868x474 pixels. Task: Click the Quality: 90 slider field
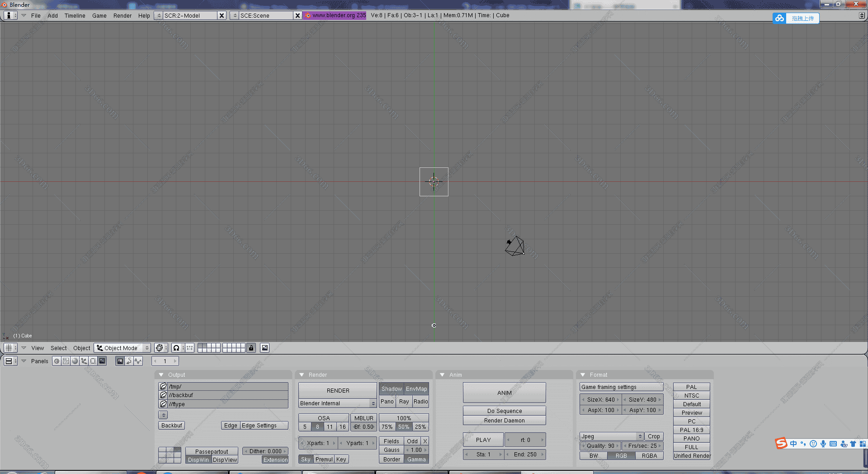coord(600,446)
